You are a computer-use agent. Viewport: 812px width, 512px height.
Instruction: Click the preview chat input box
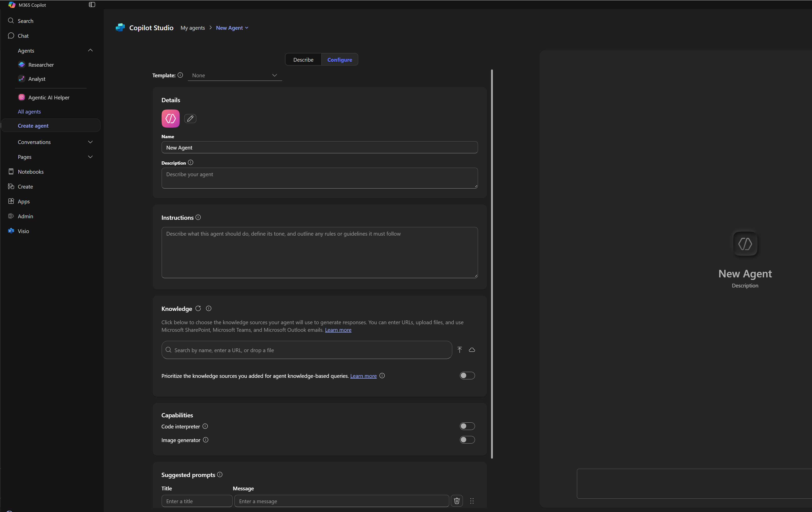694,483
